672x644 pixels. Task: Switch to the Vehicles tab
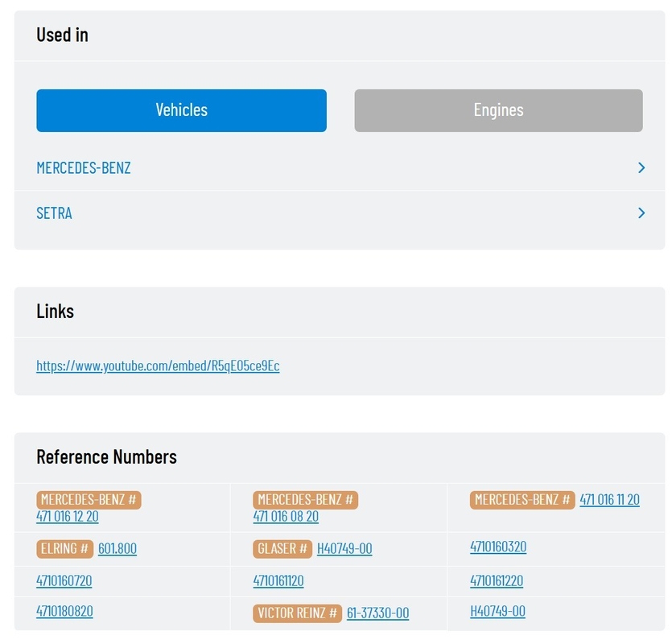point(181,110)
